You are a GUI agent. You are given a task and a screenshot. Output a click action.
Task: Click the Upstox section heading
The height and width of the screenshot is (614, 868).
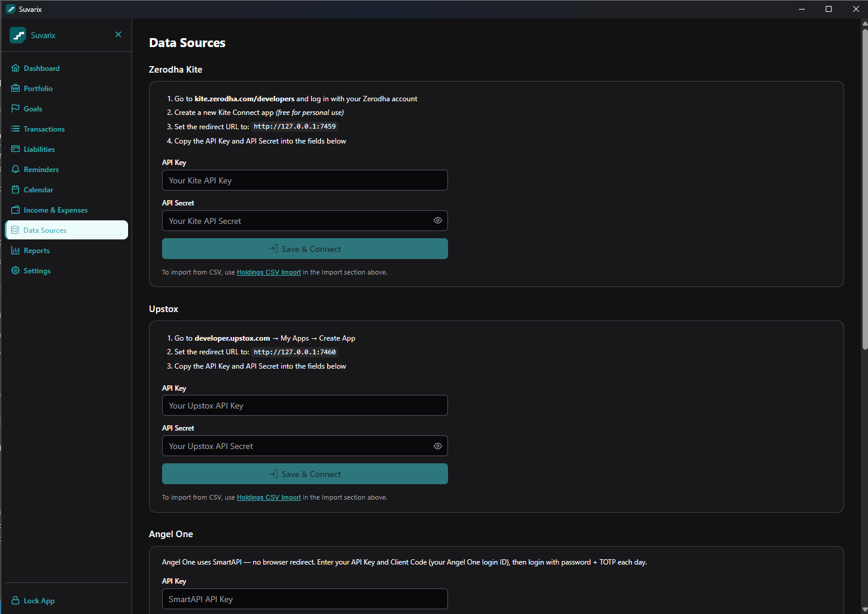click(164, 309)
